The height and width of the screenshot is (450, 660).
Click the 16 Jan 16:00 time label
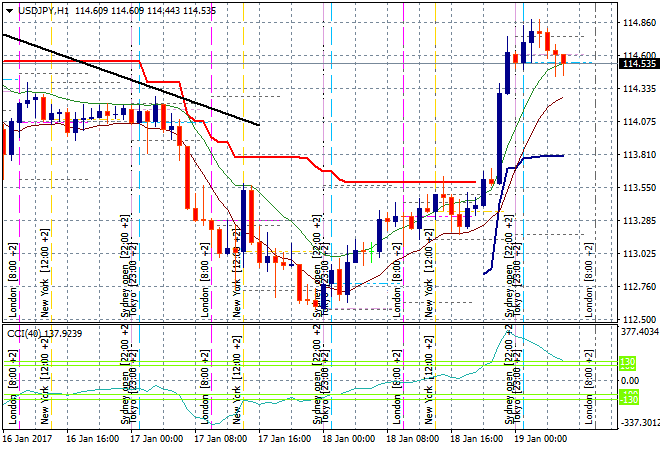92,439
